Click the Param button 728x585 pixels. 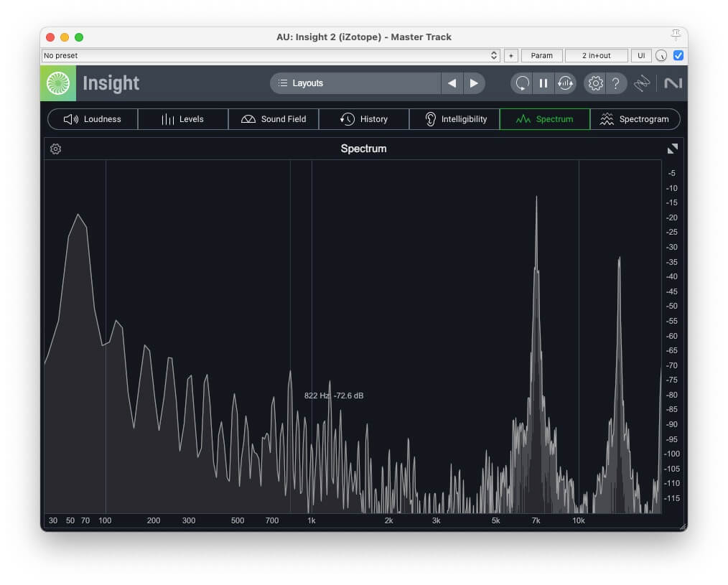[x=542, y=55]
